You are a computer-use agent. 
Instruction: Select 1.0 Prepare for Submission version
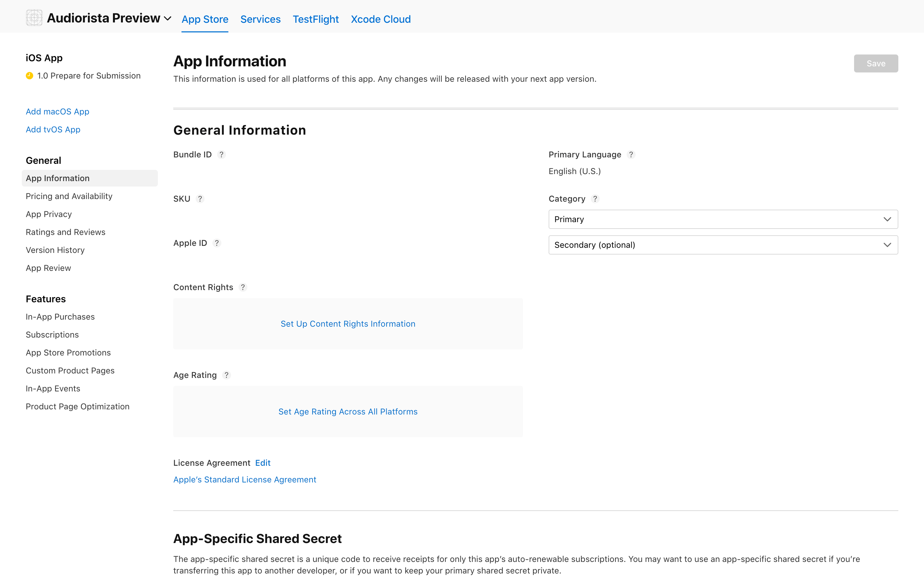tap(89, 76)
